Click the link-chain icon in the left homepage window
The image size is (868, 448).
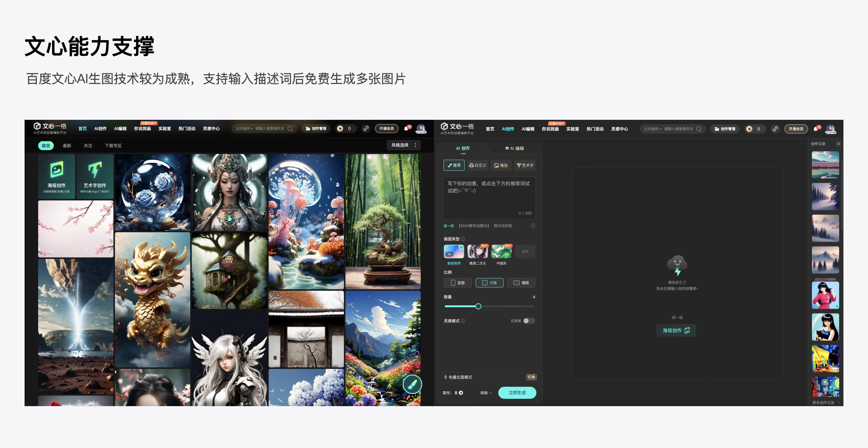click(366, 128)
